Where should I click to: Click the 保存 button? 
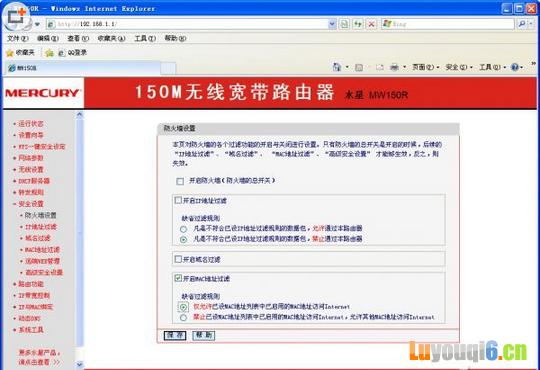pos(175,335)
